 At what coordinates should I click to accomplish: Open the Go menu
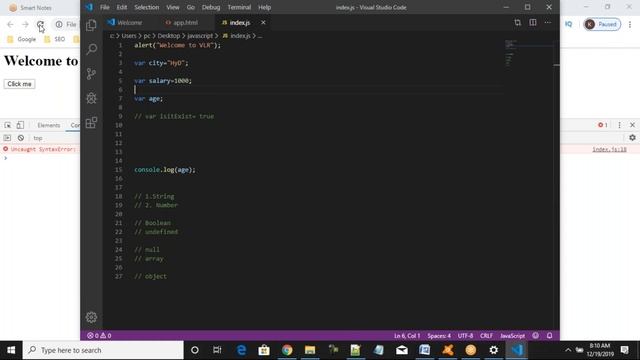coord(191,7)
